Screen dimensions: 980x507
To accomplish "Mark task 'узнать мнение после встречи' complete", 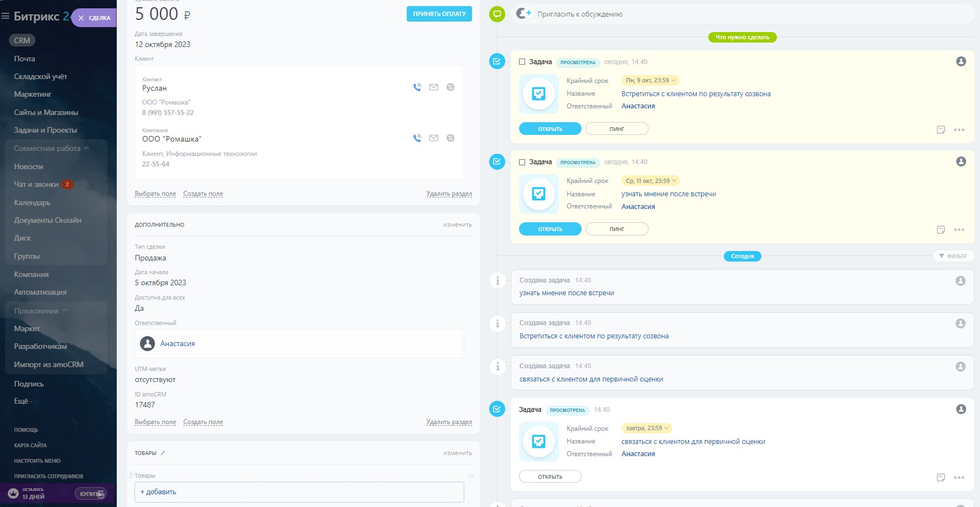I will click(522, 162).
